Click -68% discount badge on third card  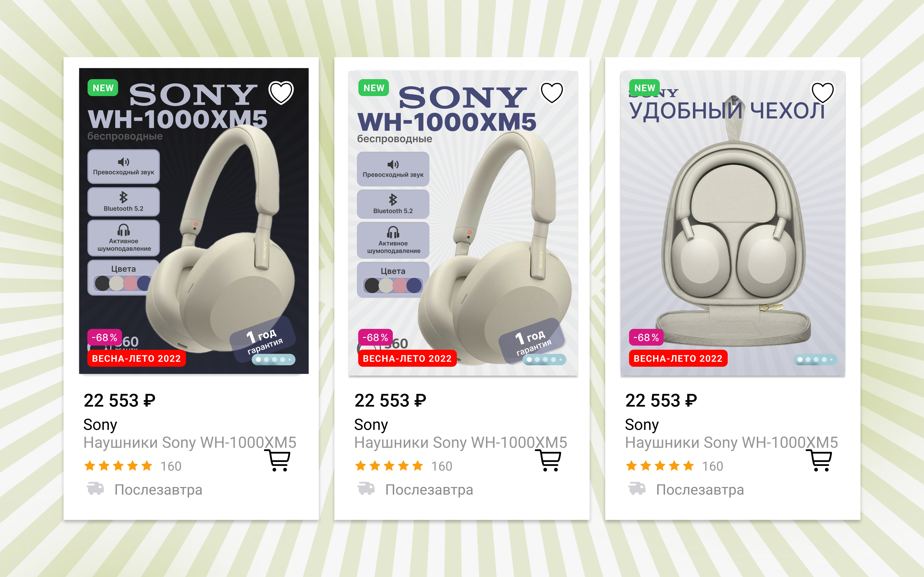tap(646, 337)
